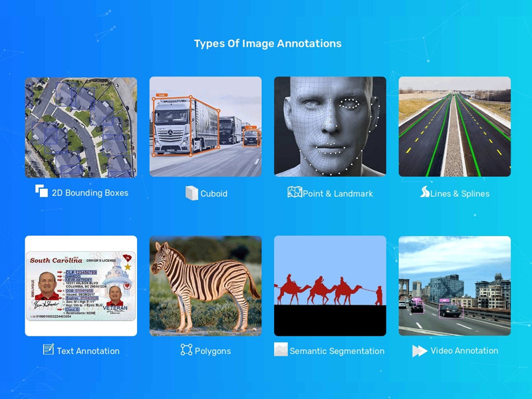Click the 2D Bounding Boxes icon
Image resolution: width=532 pixels, height=399 pixels.
point(41,191)
